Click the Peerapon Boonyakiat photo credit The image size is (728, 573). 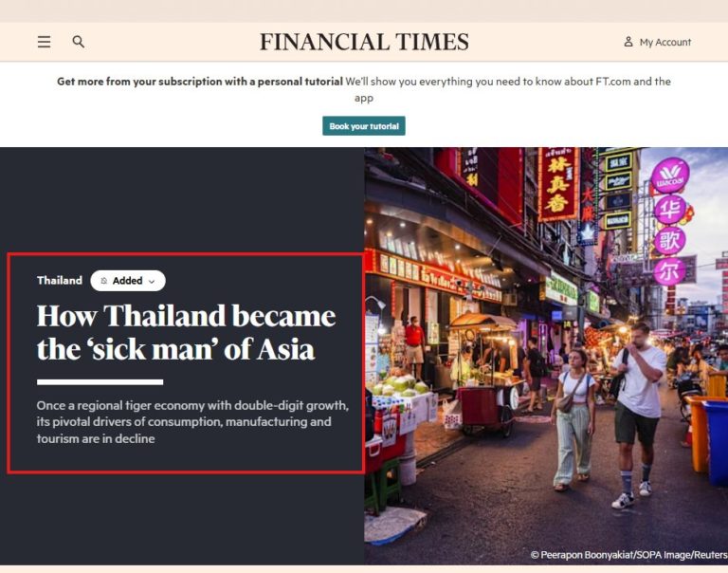pos(628,555)
